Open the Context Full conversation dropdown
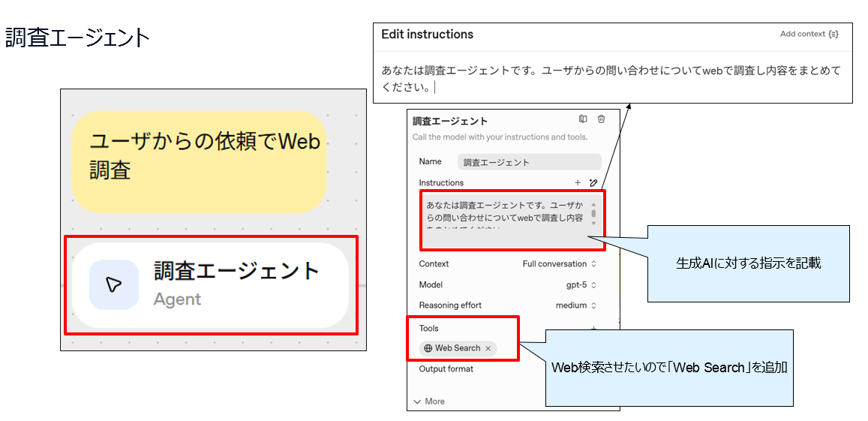This screenshot has height=421, width=868. pos(560,263)
